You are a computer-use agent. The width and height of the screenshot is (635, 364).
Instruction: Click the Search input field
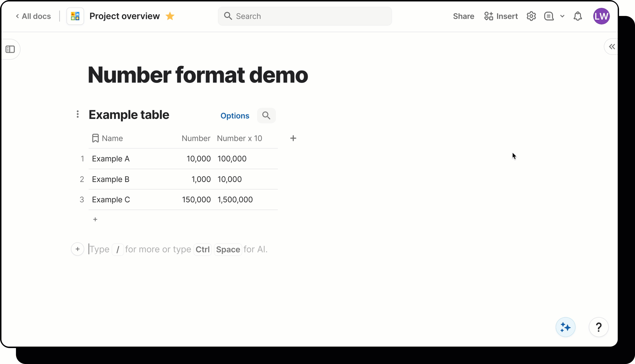(305, 16)
